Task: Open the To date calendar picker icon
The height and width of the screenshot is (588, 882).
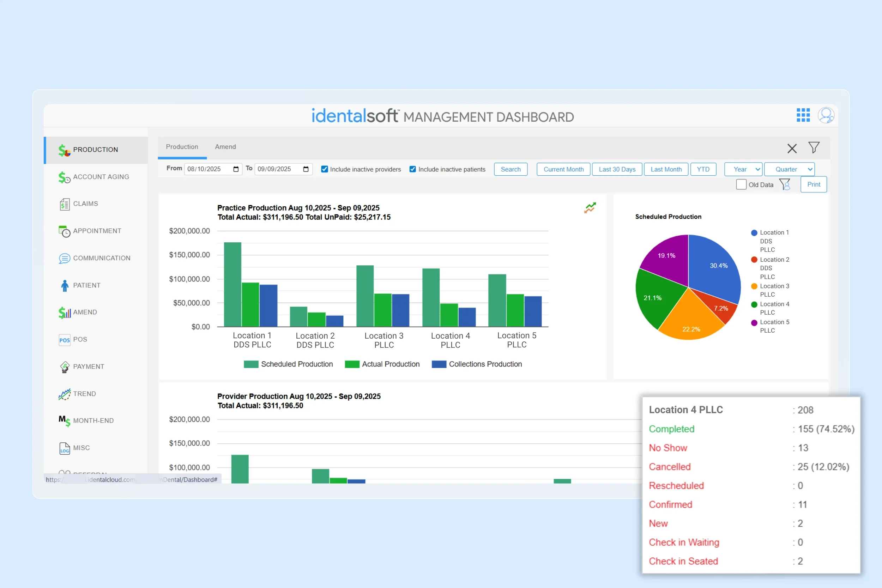Action: 306,169
